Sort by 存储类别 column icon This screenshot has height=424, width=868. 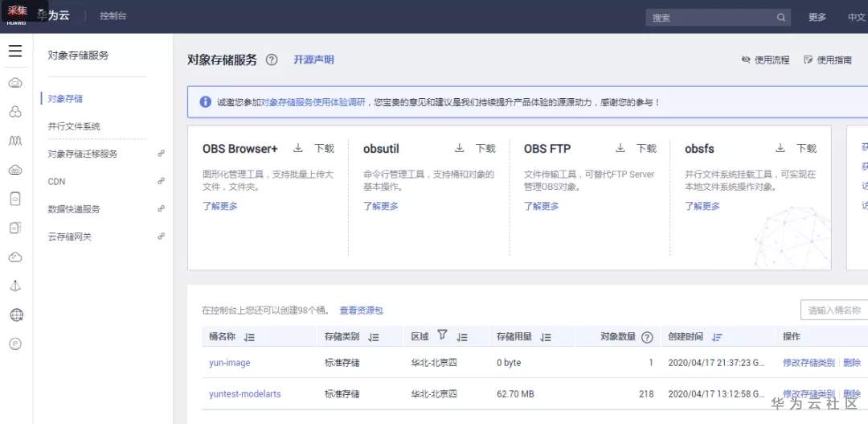(373, 337)
